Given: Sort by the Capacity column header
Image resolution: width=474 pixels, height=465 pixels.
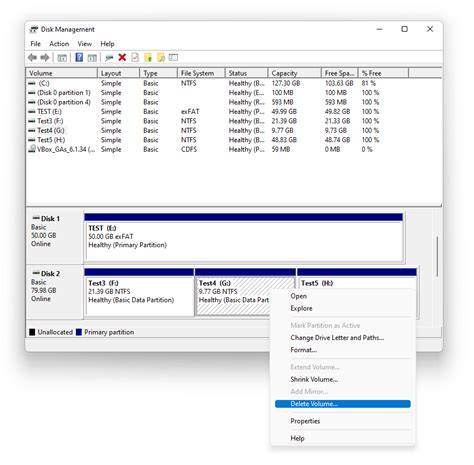Looking at the screenshot, I should [294, 73].
